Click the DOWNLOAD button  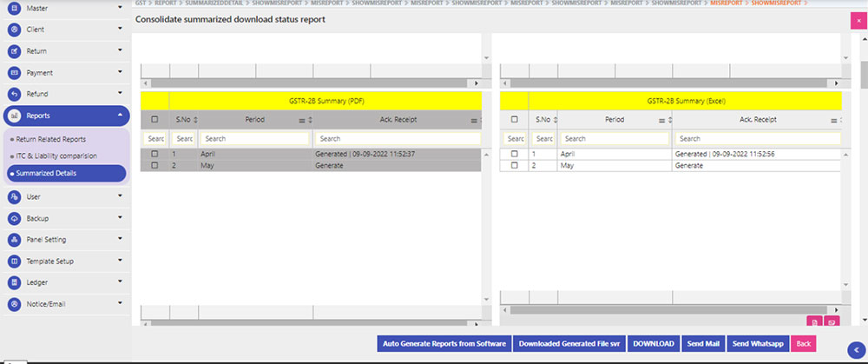coord(651,344)
